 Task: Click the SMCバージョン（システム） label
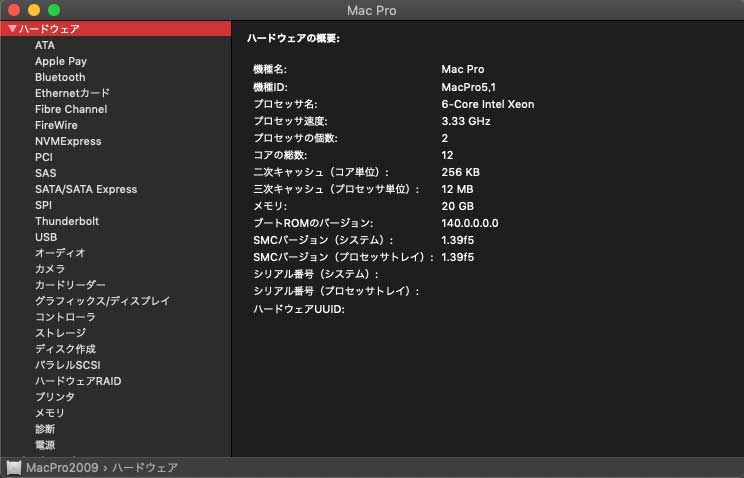[323, 240]
